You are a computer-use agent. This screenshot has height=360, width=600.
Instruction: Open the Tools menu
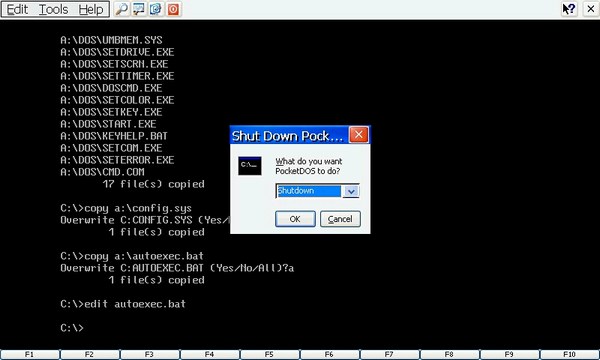coord(54,9)
